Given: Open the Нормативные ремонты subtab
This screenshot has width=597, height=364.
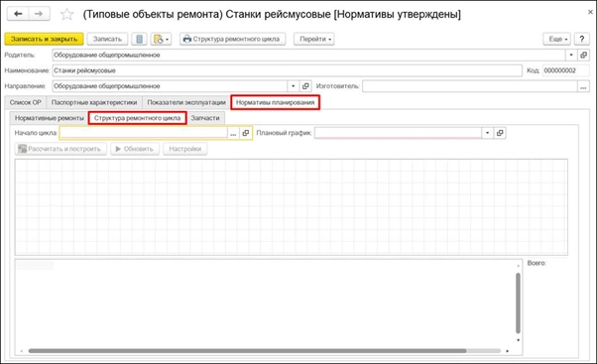Looking at the screenshot, I should [x=50, y=118].
